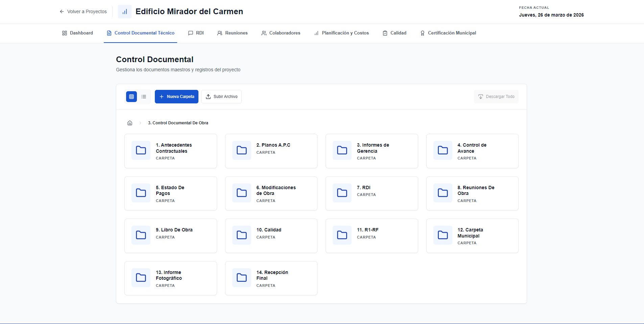Select breadcrumb 3. Control Documental De Obra

coord(178,123)
